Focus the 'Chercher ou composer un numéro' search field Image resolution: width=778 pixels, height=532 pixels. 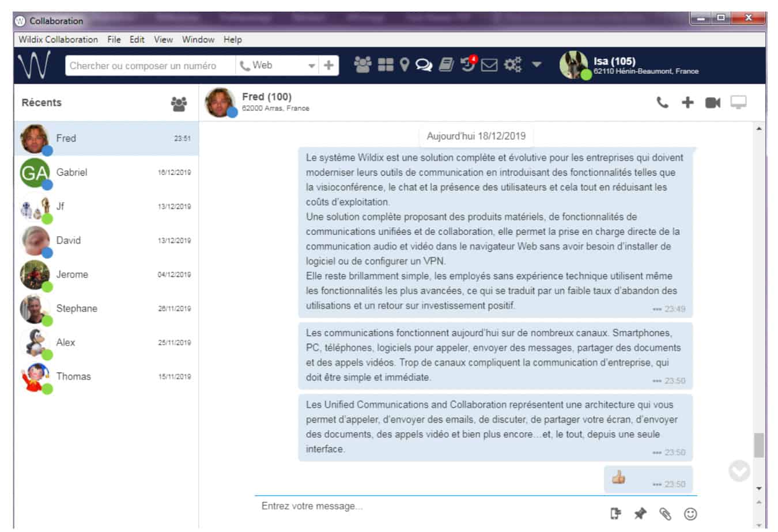pyautogui.click(x=150, y=66)
